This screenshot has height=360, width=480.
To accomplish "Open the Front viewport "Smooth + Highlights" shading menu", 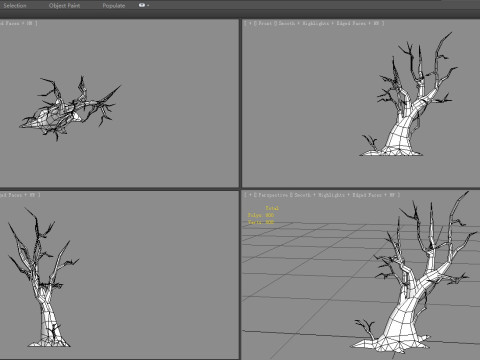I will coord(303,23).
